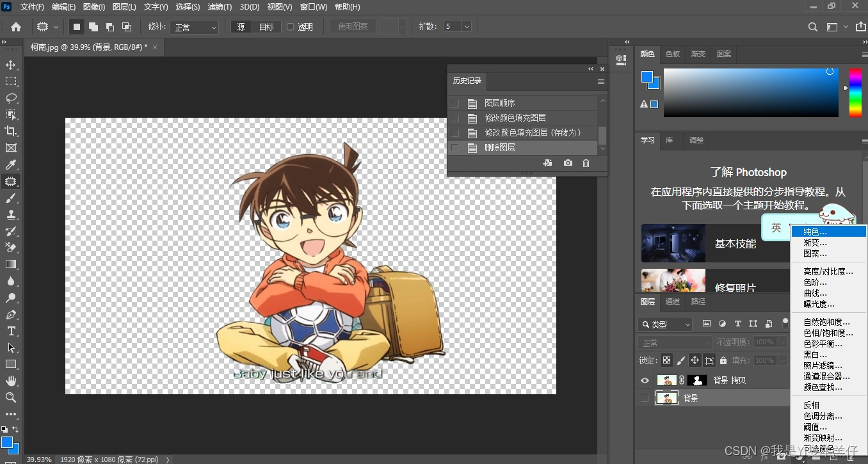Viewport: 868px width, 464px height.
Task: Switch to the 色板 tab
Action: pyautogui.click(x=673, y=54)
